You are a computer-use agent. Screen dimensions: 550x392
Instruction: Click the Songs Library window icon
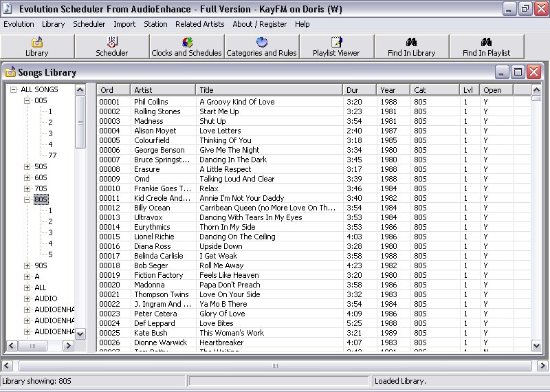[10, 72]
